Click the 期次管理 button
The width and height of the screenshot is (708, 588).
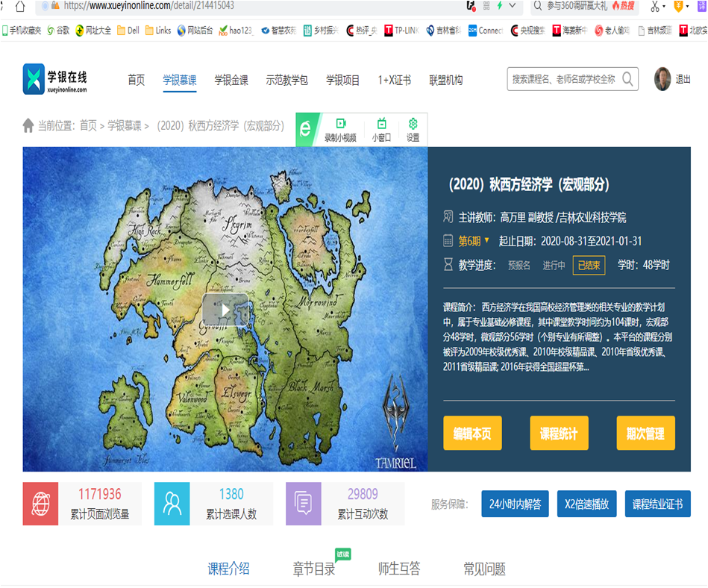[x=645, y=433]
